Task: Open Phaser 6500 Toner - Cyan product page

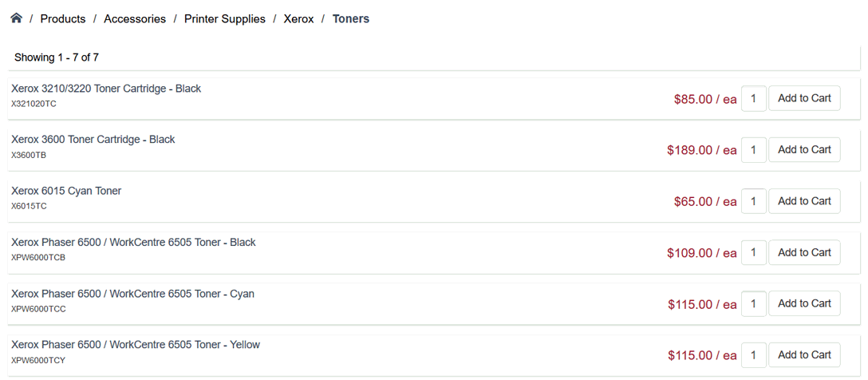Action: [132, 294]
